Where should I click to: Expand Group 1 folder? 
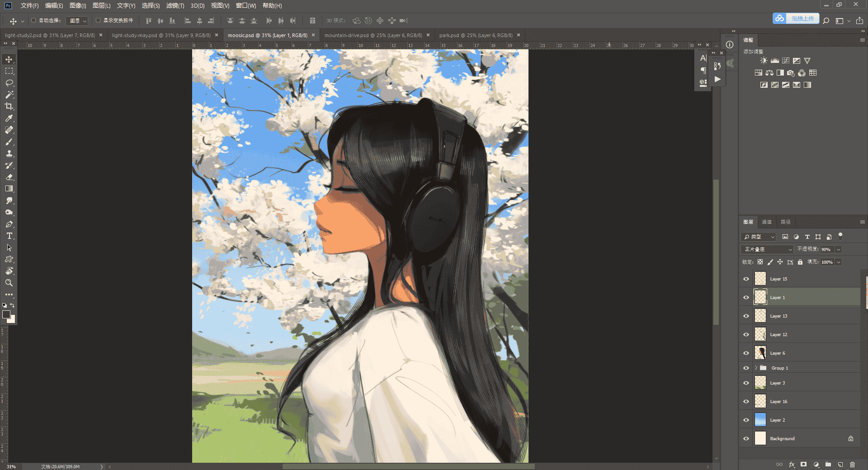(x=756, y=368)
